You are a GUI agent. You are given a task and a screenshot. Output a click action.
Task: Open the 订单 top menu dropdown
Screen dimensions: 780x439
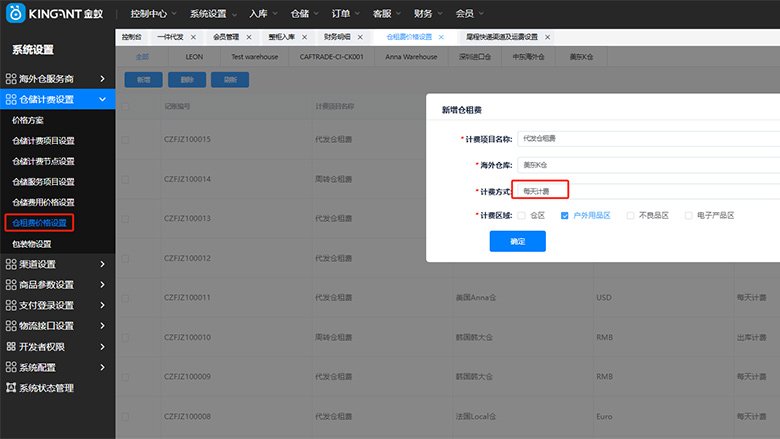point(346,14)
